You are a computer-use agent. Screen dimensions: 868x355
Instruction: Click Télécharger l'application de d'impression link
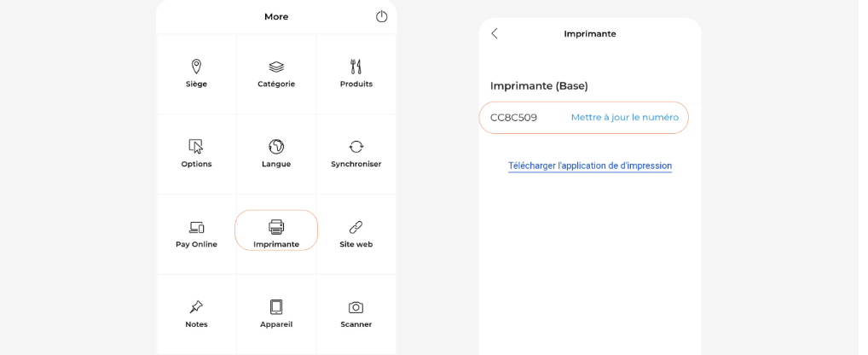click(x=590, y=166)
